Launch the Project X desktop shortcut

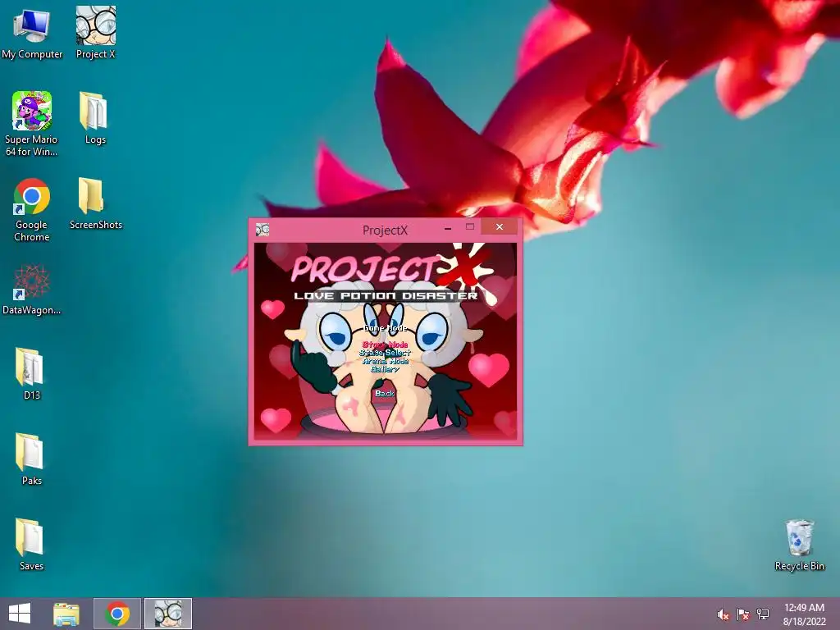tap(95, 33)
